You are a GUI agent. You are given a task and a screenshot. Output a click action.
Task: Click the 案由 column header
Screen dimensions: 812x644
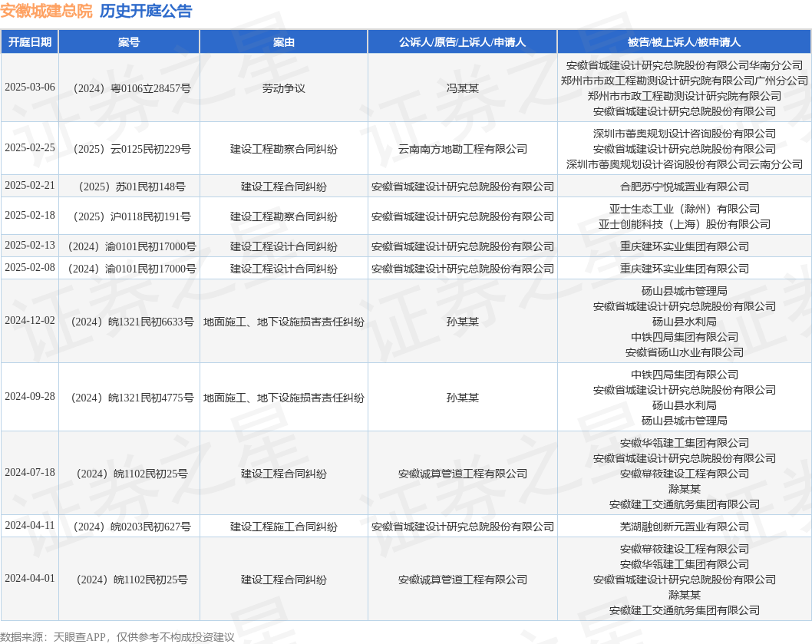click(x=284, y=42)
